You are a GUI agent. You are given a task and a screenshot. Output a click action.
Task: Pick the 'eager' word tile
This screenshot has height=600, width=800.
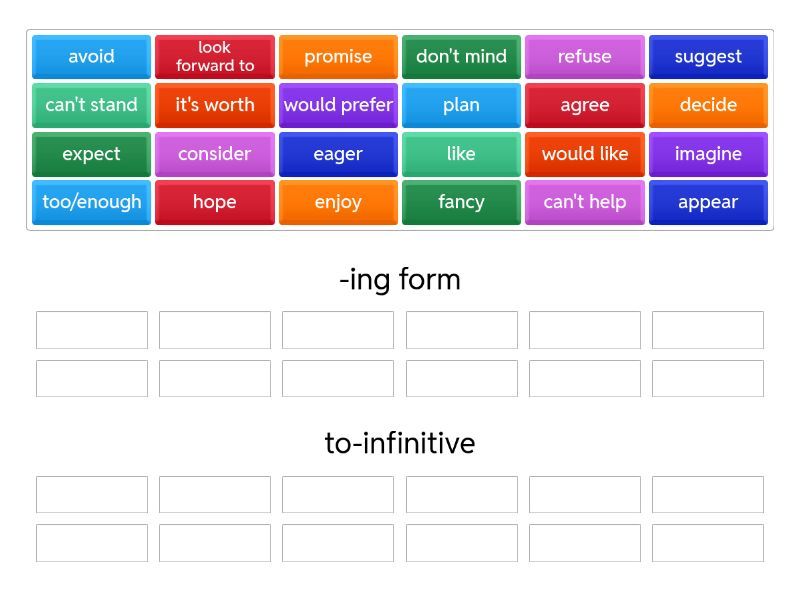(x=338, y=154)
